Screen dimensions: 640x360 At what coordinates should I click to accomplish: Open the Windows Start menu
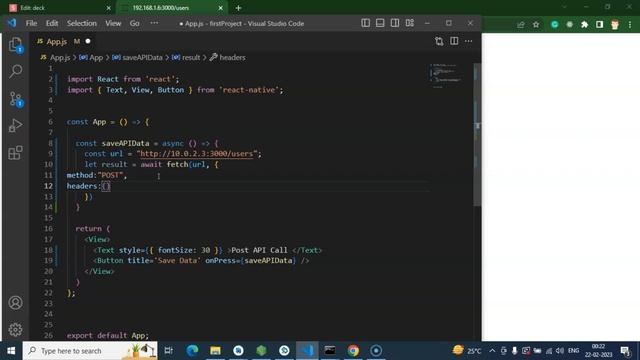tap(11, 351)
